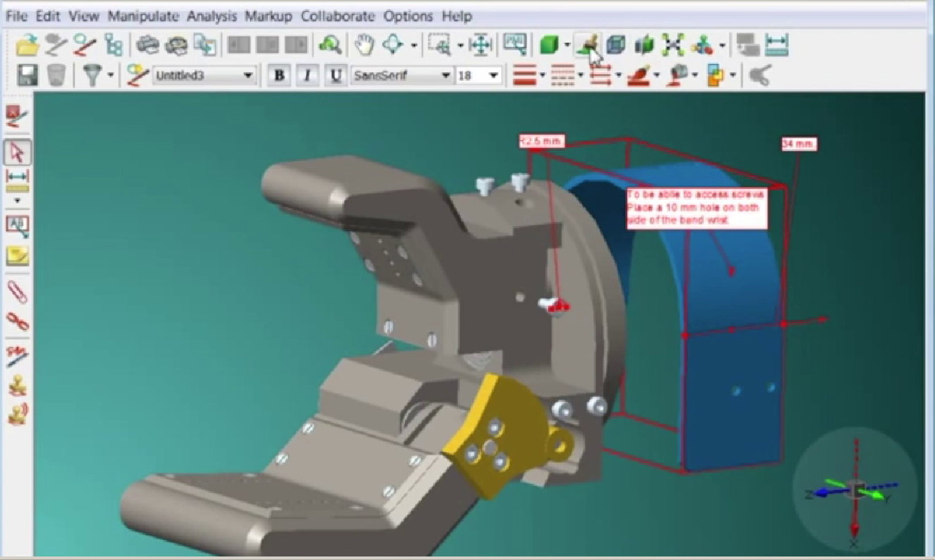Select the red 'access screws' text note

697,207
